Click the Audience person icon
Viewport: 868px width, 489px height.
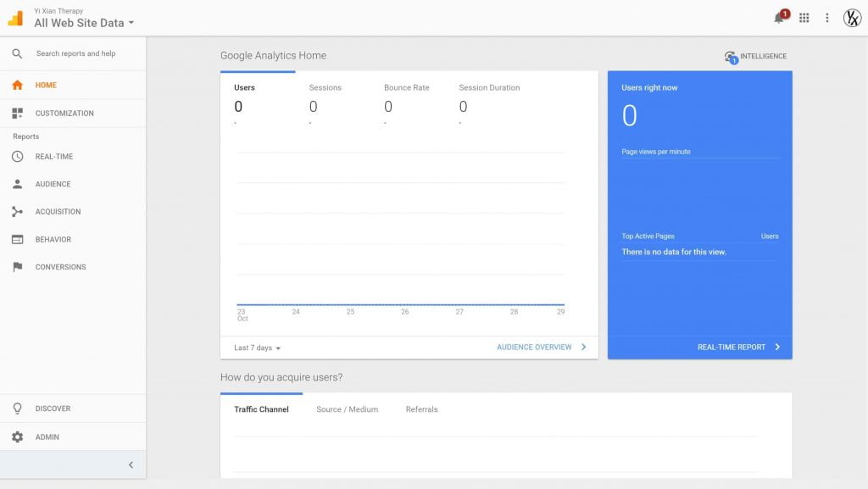click(x=17, y=184)
